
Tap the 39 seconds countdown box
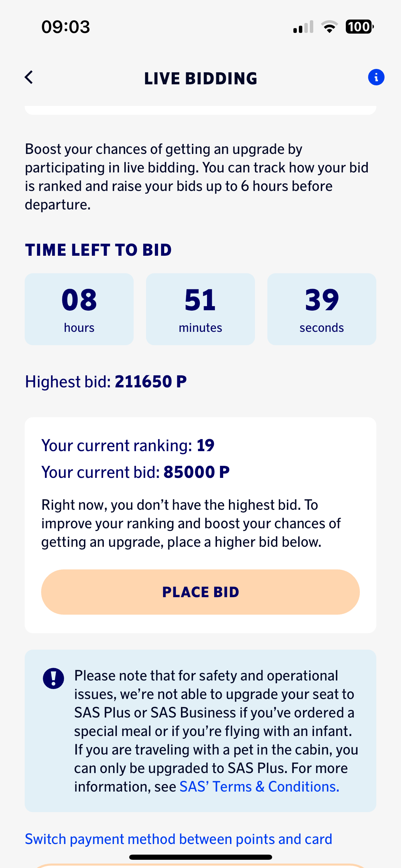tap(321, 309)
